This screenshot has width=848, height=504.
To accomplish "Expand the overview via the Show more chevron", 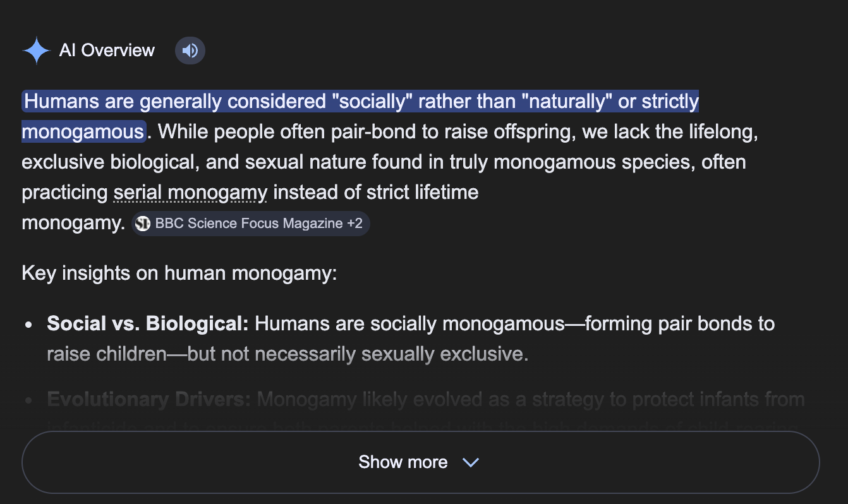I will pos(471,462).
